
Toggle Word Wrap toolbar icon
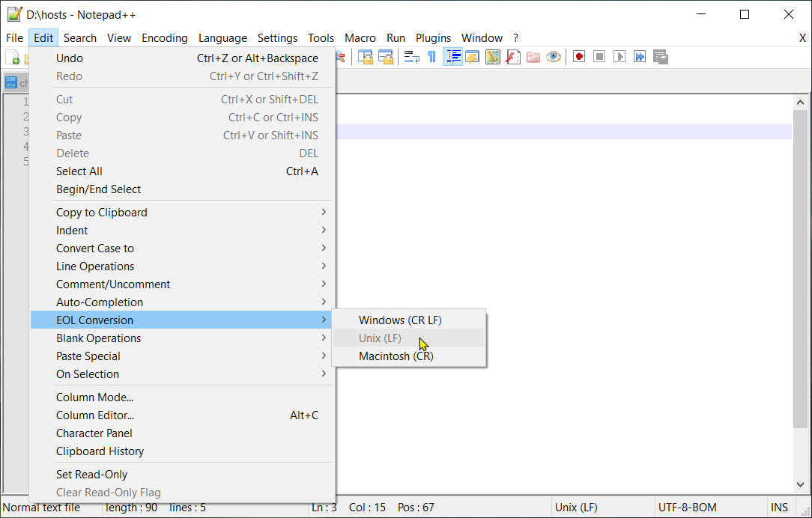pyautogui.click(x=412, y=57)
